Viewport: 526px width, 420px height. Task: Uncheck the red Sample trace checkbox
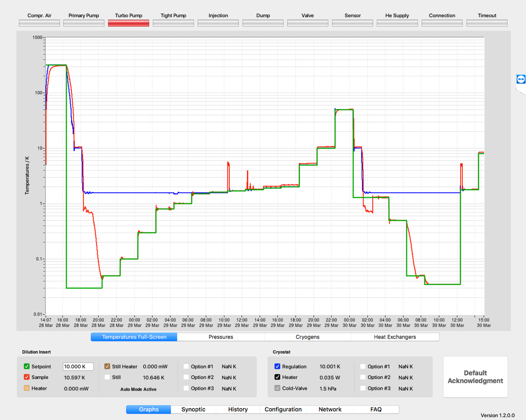[27, 378]
